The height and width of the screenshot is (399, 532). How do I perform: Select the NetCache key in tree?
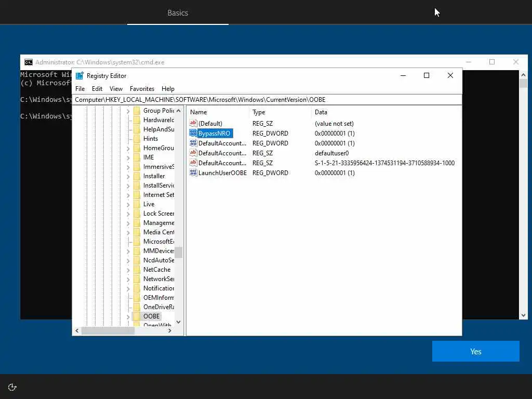click(157, 270)
